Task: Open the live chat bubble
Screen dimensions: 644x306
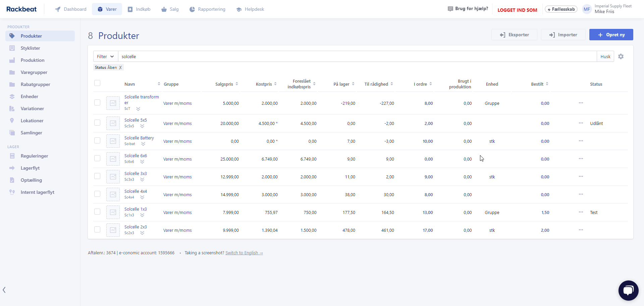Action: (628, 290)
